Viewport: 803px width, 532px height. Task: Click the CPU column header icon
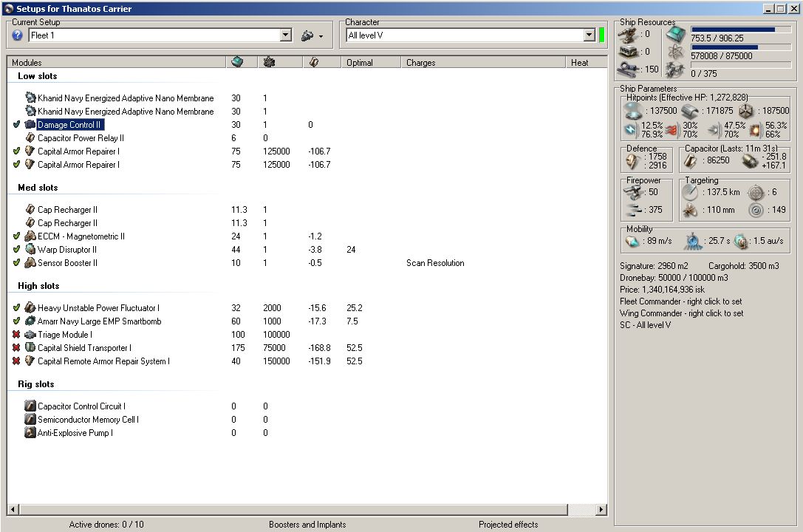(237, 62)
